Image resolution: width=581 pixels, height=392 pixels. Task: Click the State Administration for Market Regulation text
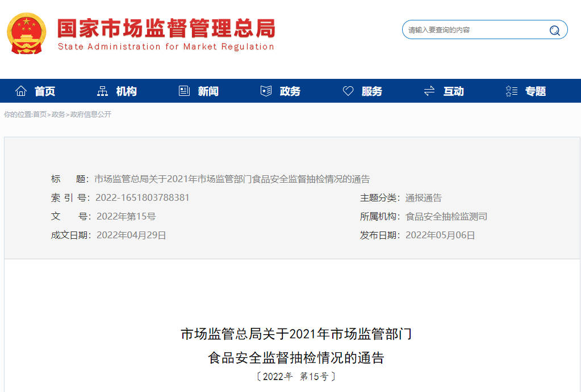166,47
